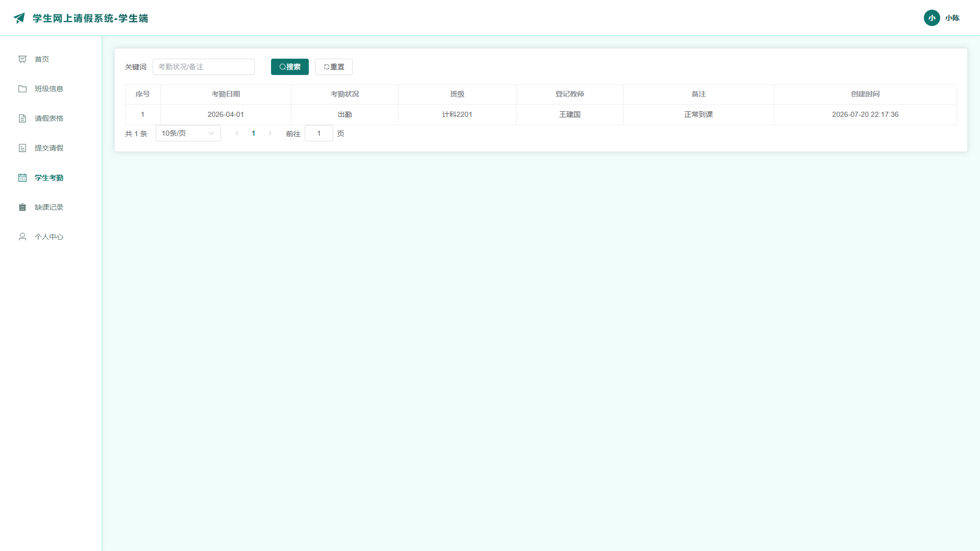Click the timestamp 2026-07-20 22:17:36
Image resolution: width=980 pixels, height=551 pixels.
point(865,114)
